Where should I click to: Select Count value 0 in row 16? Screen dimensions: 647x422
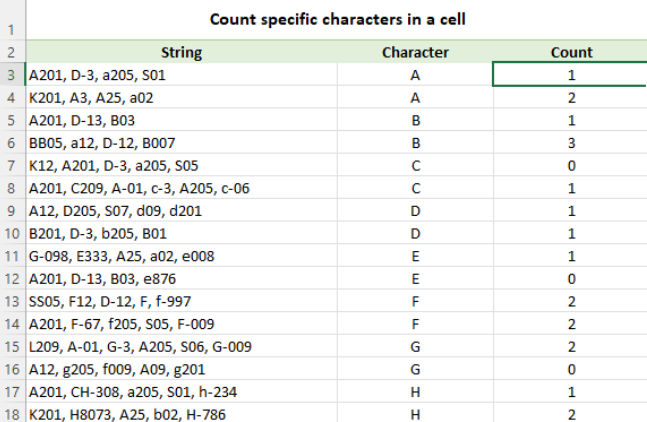(570, 369)
